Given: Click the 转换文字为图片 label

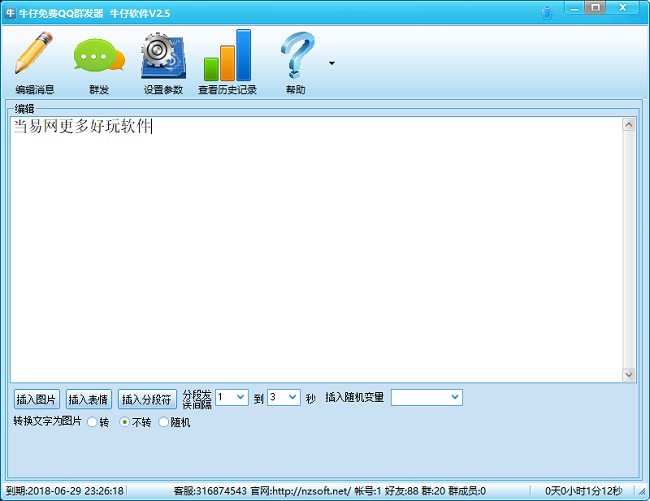Looking at the screenshot, I should point(47,421).
